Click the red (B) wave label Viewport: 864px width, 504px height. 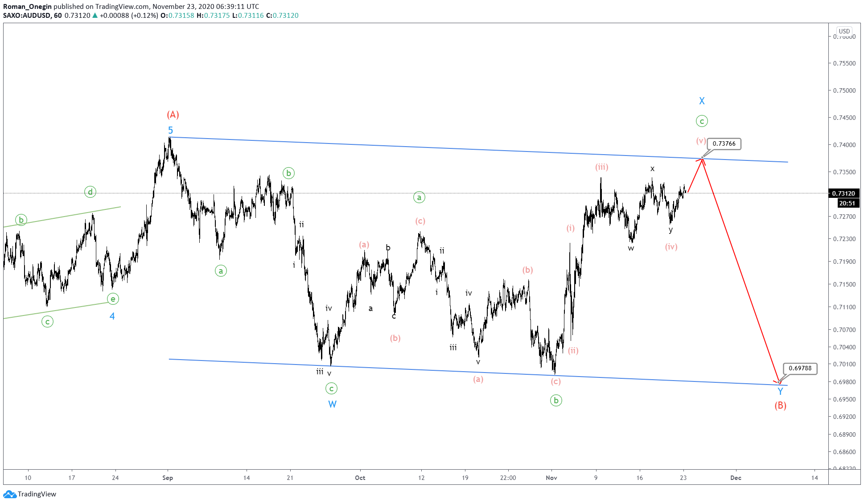click(780, 406)
